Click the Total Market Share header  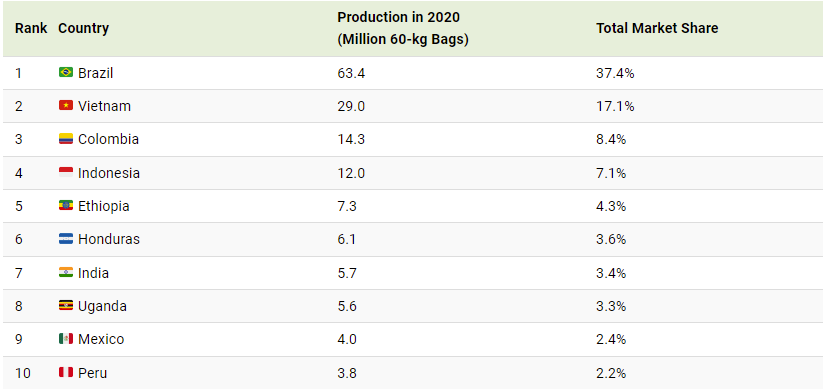point(657,28)
